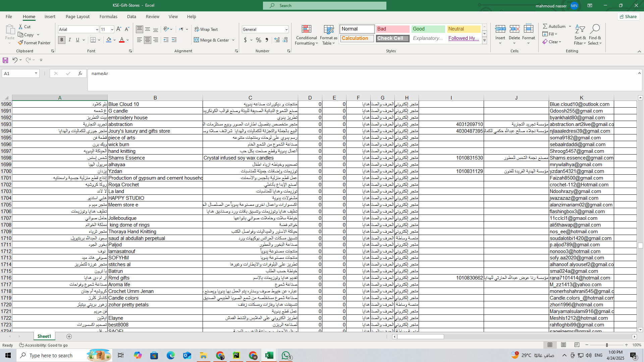Click the Fill Color swatch button

click(109, 40)
